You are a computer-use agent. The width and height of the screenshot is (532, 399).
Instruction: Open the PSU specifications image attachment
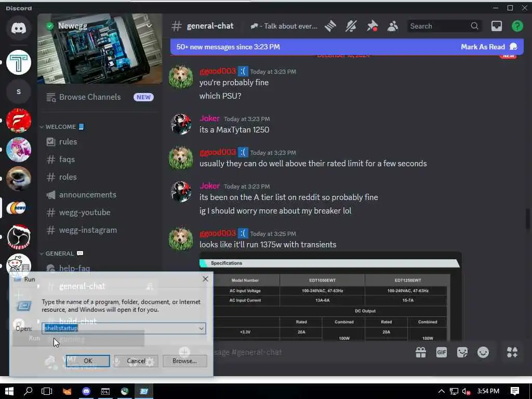pyautogui.click(x=330, y=297)
